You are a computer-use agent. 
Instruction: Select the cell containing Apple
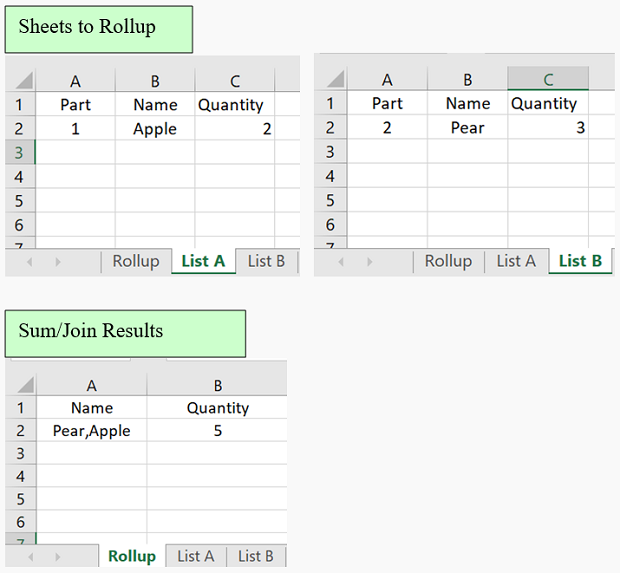[155, 129]
